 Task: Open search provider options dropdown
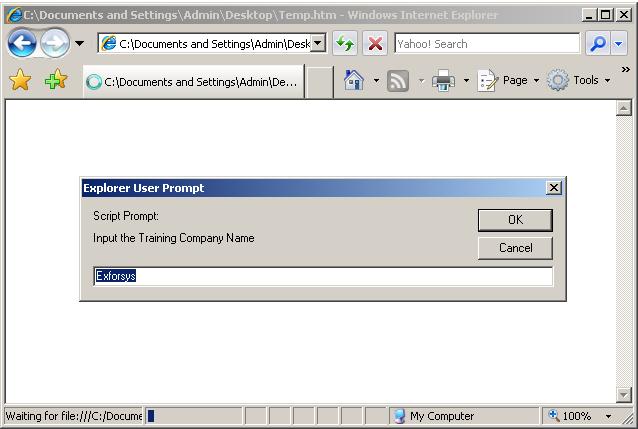pyautogui.click(x=619, y=44)
